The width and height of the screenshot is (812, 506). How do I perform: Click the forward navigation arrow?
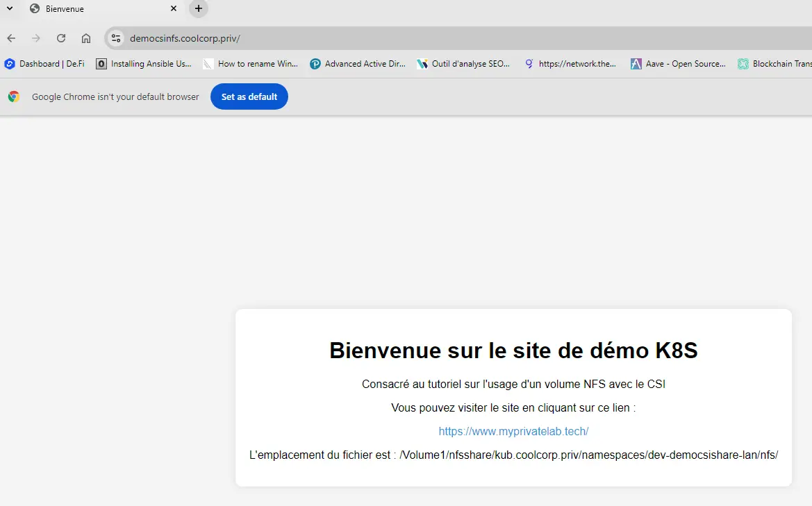36,38
